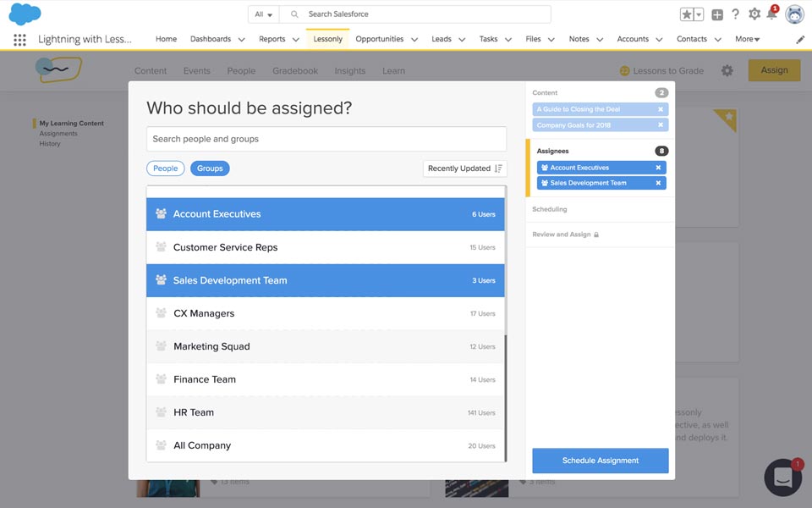Open the user profile avatar

click(x=794, y=14)
